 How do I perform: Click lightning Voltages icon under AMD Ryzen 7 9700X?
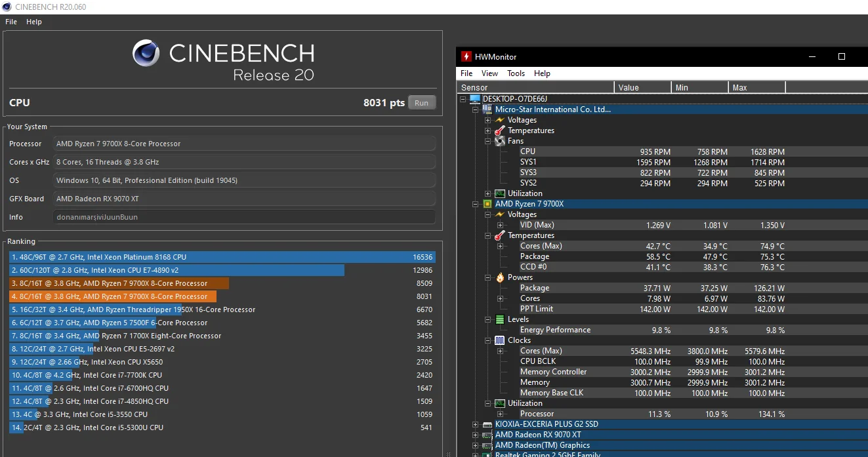tap(500, 214)
